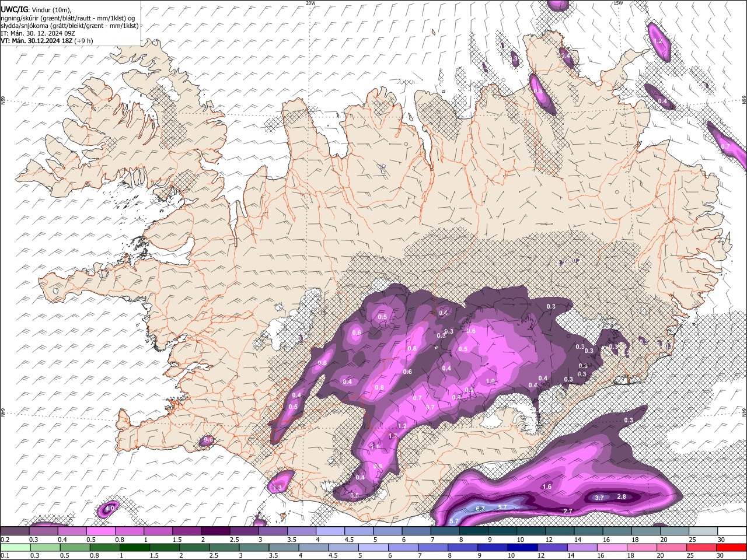The image size is (747, 560).
Task: Click the '1.7' precipitation value on the map
Action: click(392, 436)
